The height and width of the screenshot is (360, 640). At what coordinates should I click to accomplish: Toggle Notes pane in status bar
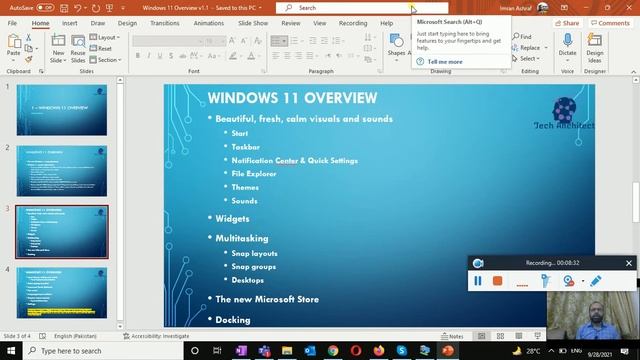point(452,336)
